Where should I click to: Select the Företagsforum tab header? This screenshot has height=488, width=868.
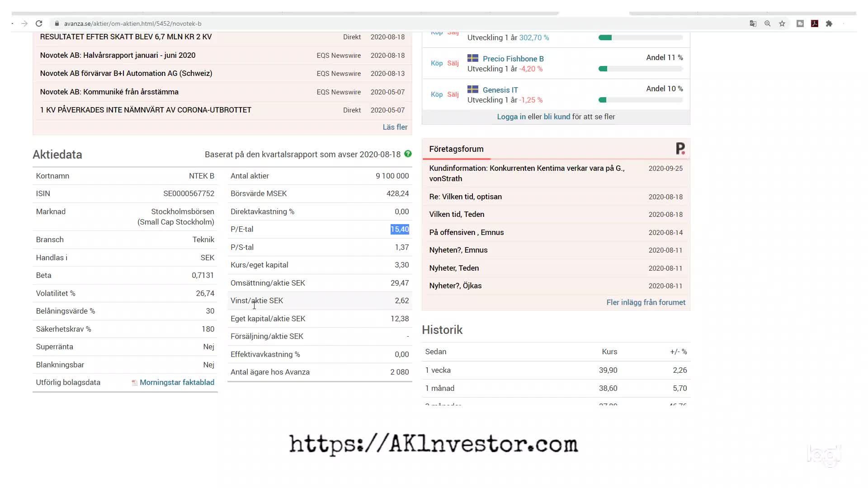point(456,149)
